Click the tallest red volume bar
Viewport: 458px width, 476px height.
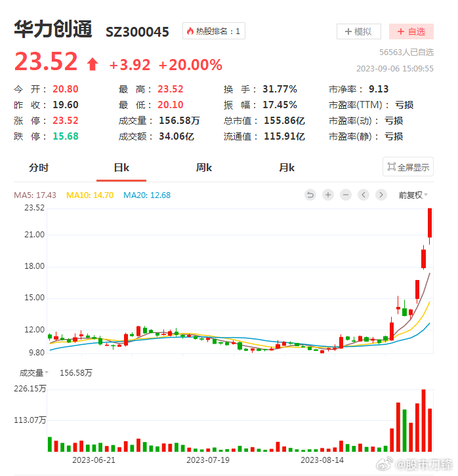point(423,420)
